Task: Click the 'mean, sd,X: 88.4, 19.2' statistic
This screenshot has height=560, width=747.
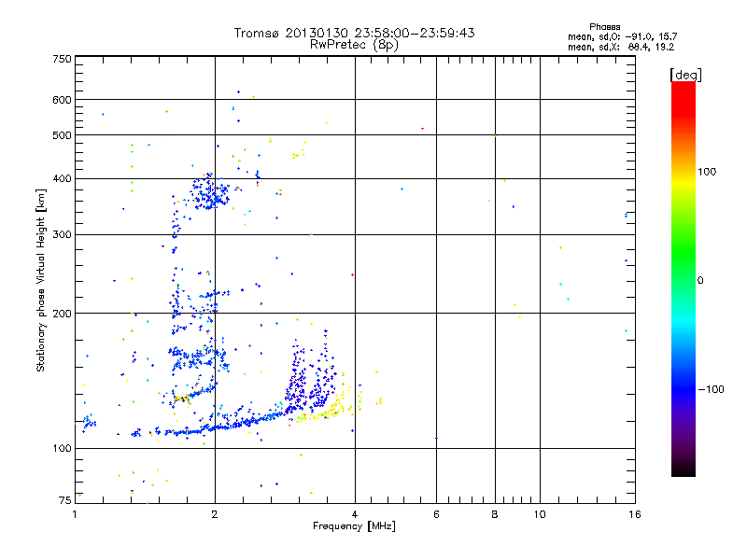Action: pyautogui.click(x=621, y=48)
